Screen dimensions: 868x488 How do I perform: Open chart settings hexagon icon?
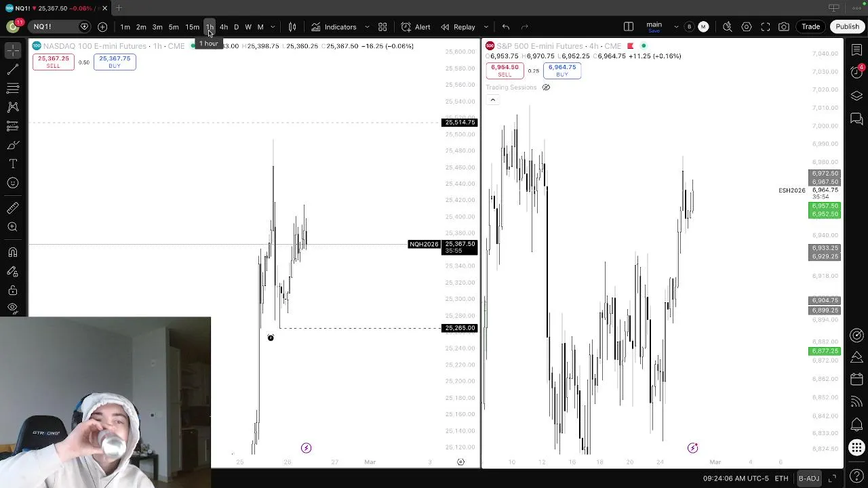pos(747,27)
